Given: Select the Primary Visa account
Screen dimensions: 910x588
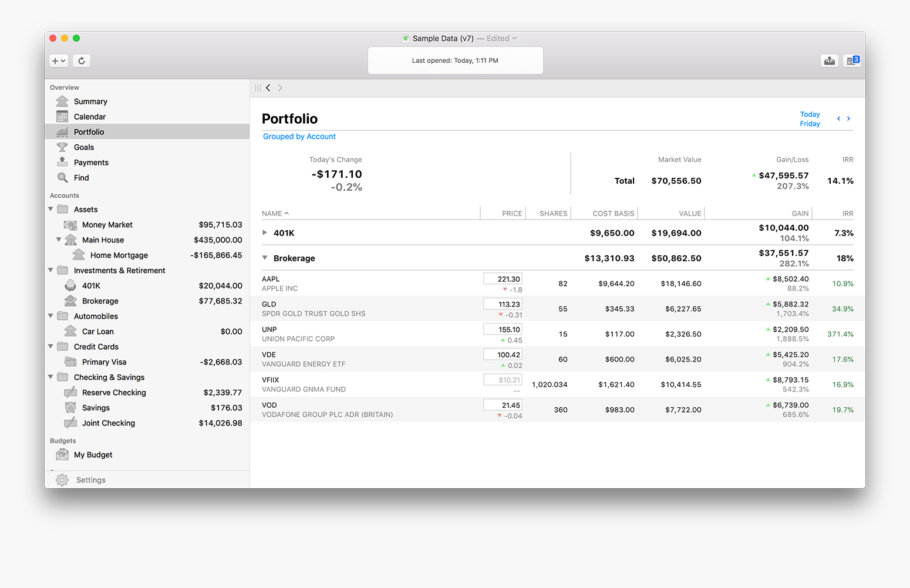Looking at the screenshot, I should tap(147, 362).
